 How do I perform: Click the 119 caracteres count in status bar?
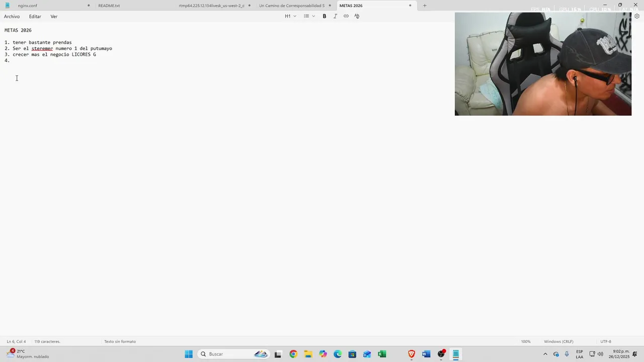point(47,341)
